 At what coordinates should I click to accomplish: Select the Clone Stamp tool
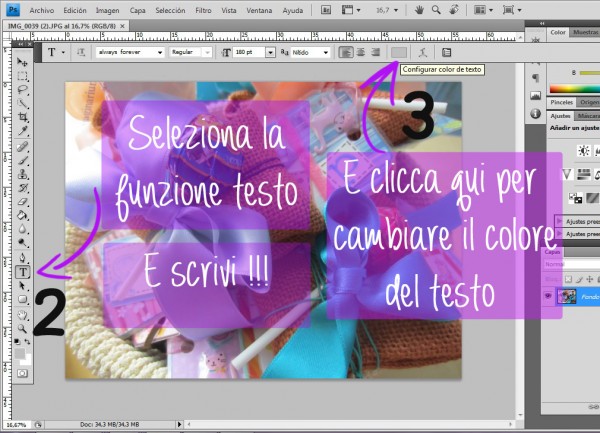coord(22,174)
